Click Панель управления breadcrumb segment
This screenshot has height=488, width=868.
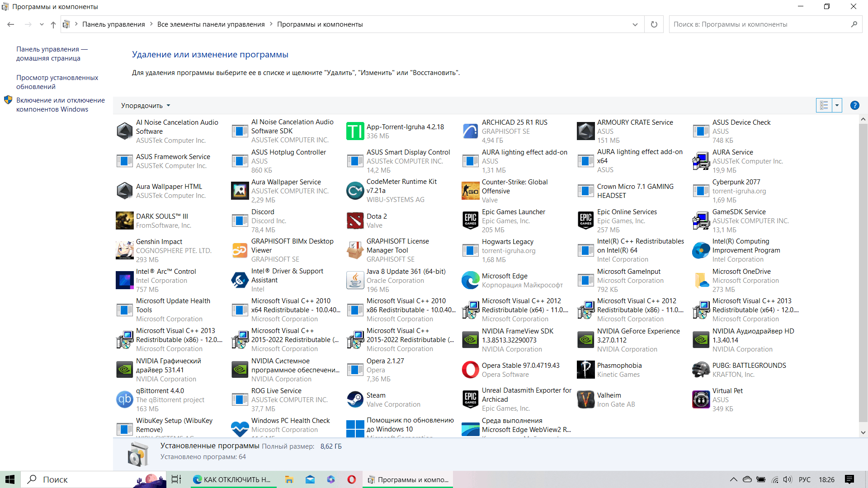113,24
